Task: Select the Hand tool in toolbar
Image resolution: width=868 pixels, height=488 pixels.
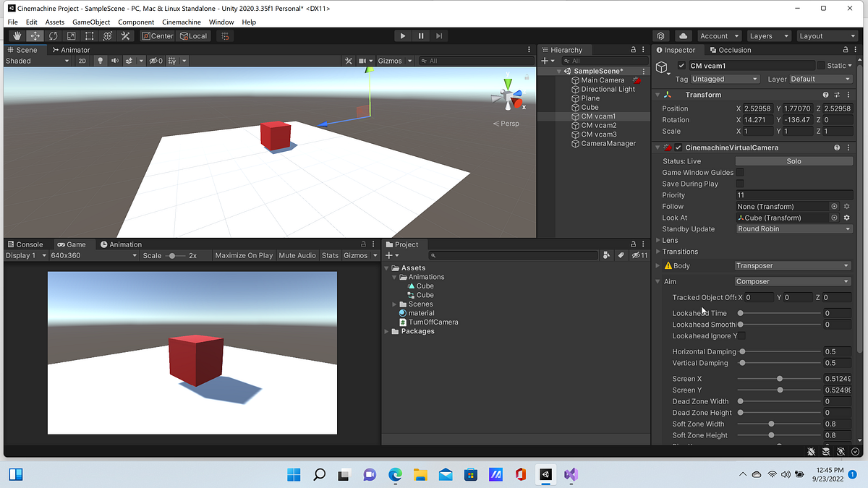Action: 17,35
